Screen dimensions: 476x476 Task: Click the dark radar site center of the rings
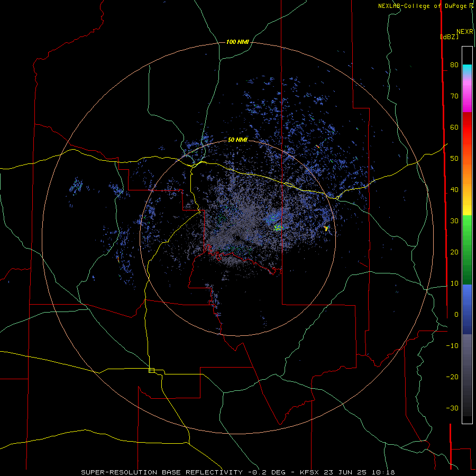(x=237, y=237)
